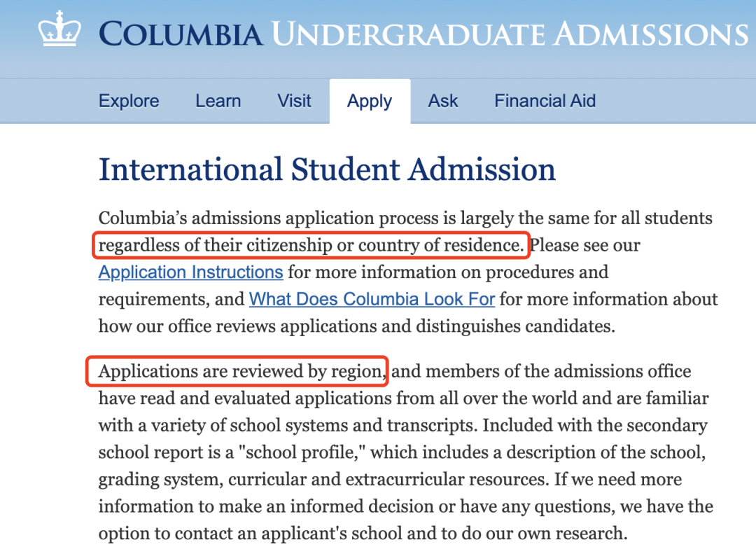Click the quoted "school profile" phrase
756x554 pixels.
301,452
